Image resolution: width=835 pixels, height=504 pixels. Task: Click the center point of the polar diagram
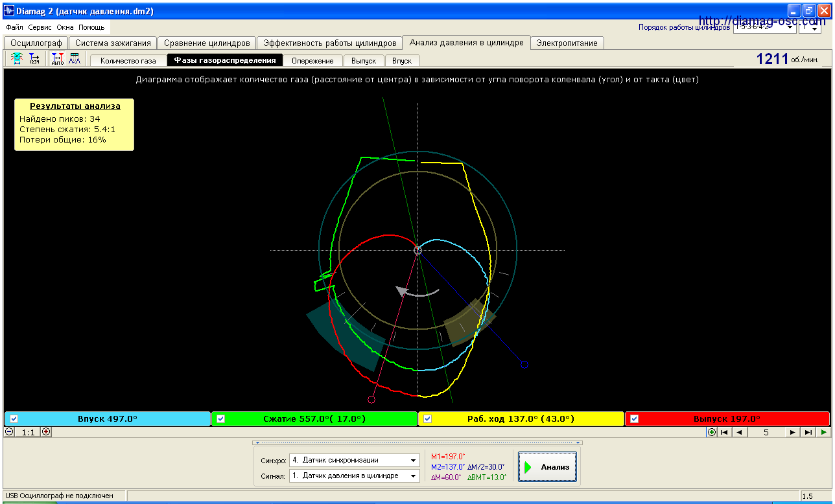tap(417, 250)
